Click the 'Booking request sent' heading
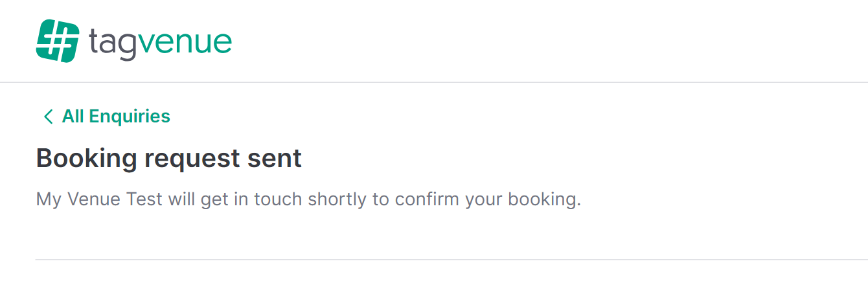Screen dimensions: 868x283 (x=169, y=158)
